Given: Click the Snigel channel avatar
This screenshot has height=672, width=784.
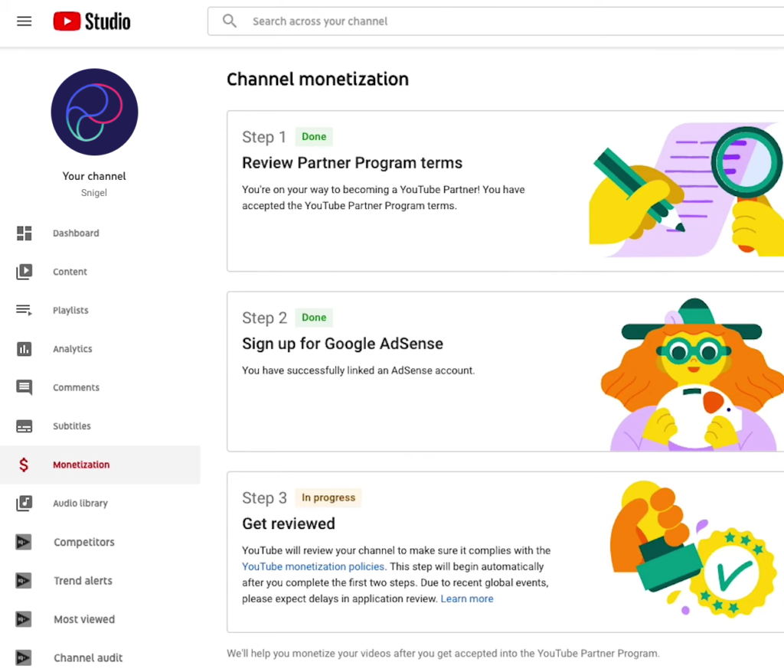Looking at the screenshot, I should coord(94,112).
